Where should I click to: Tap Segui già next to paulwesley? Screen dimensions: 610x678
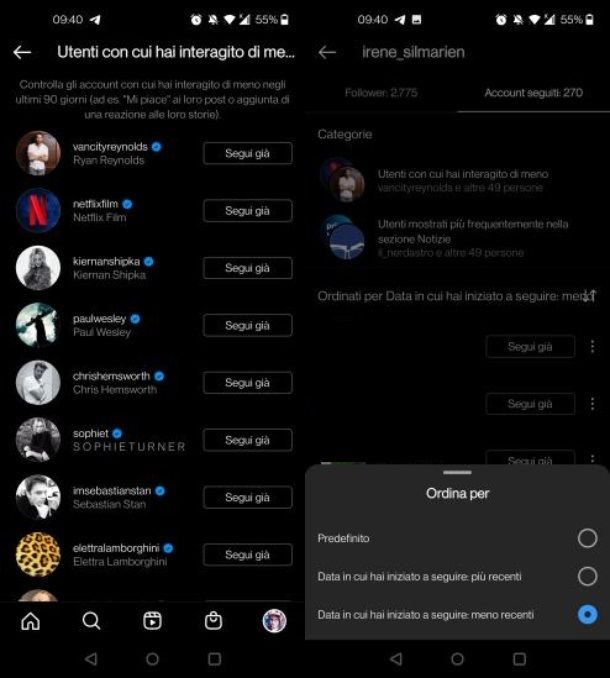[x=248, y=325]
